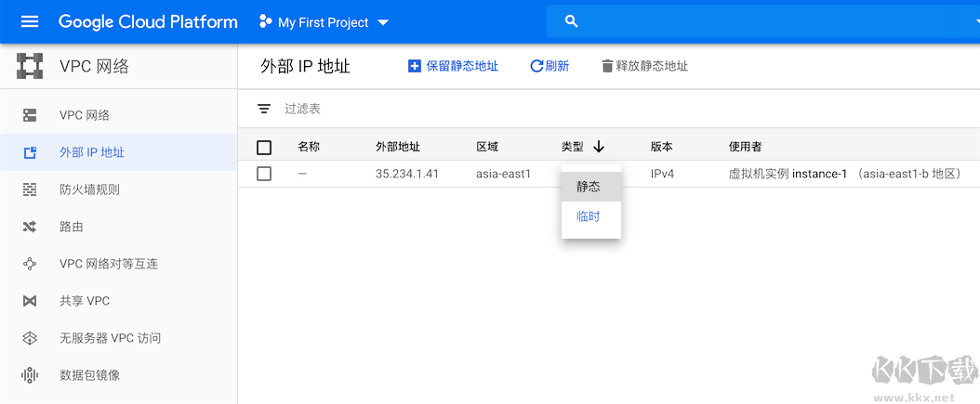Image resolution: width=980 pixels, height=404 pixels.
Task: Click the 类型 sort arrow
Action: [x=599, y=148]
